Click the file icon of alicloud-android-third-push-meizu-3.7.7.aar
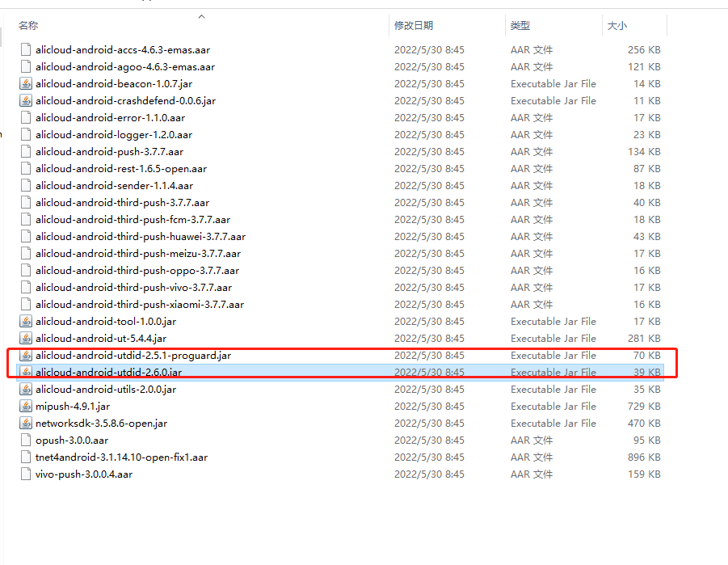Image resolution: width=728 pixels, height=565 pixels. click(26, 253)
